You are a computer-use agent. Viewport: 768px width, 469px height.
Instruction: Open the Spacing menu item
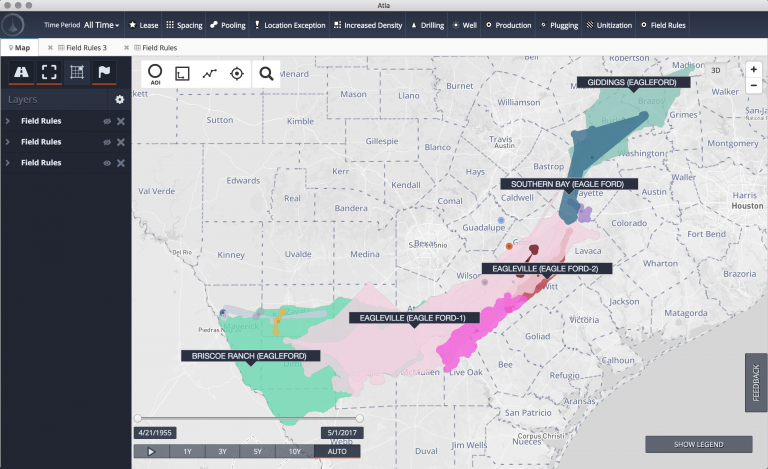[184, 25]
